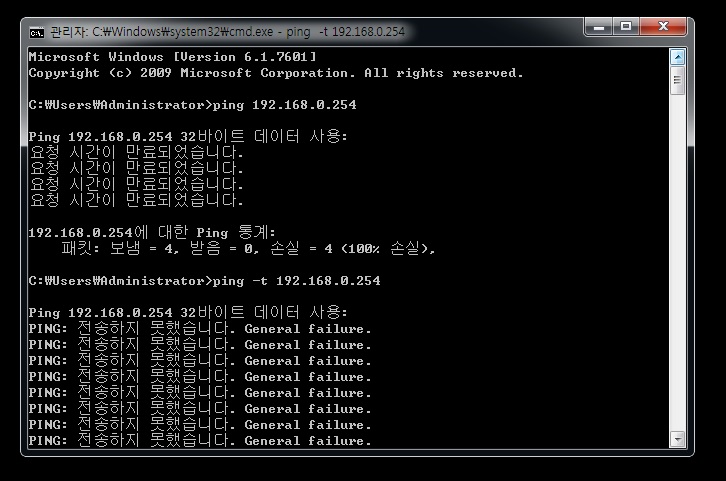Minimize the command prompt window
The image size is (726, 481).
click(x=599, y=27)
